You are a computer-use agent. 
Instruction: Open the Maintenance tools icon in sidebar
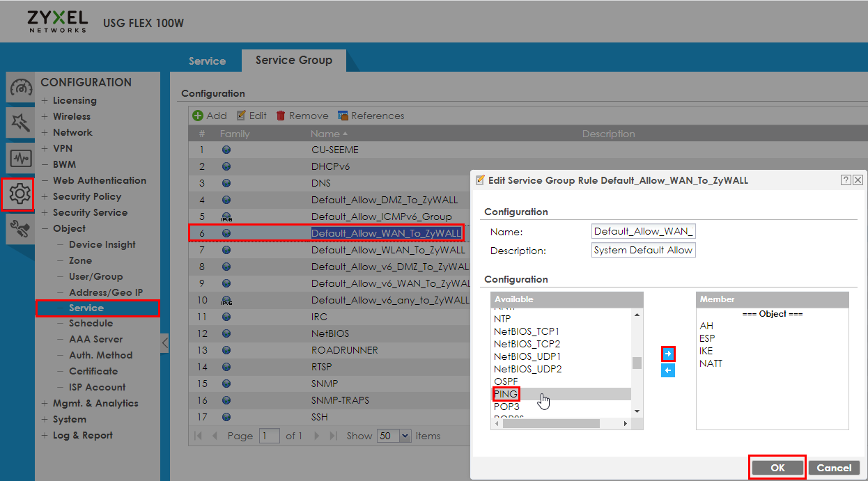[x=20, y=228]
